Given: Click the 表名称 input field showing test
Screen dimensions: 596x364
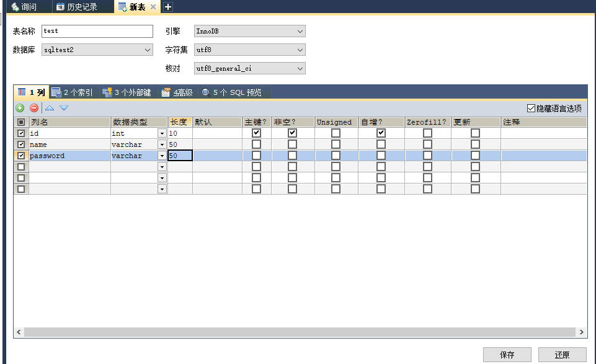Looking at the screenshot, I should pos(96,30).
